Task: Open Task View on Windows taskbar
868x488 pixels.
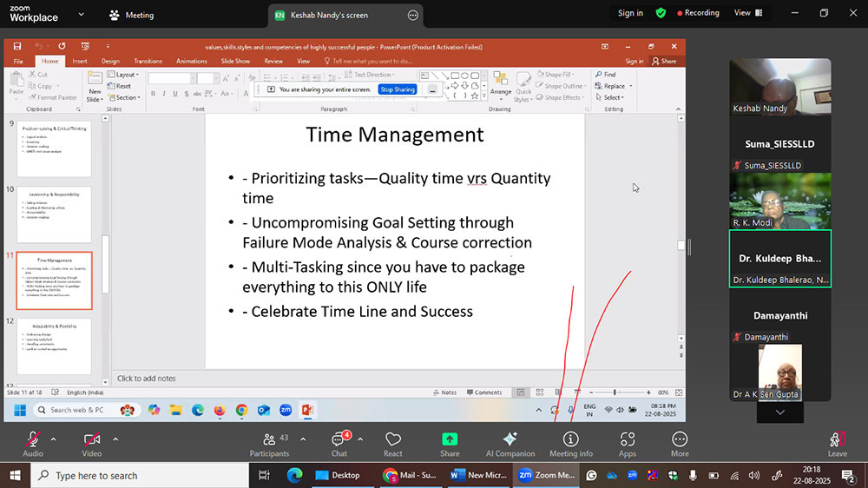Action: tap(264, 475)
